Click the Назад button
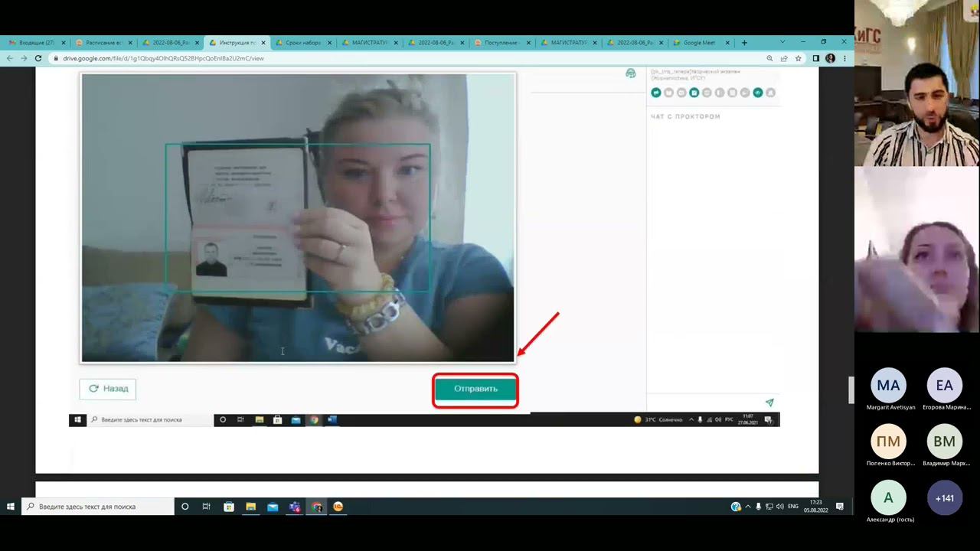 click(108, 389)
